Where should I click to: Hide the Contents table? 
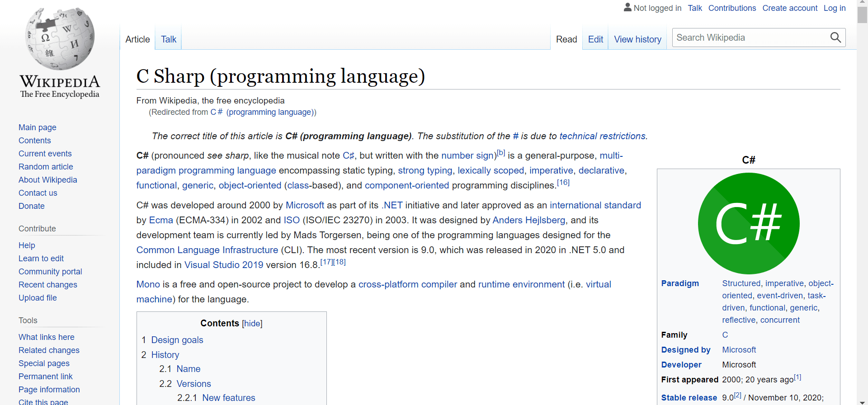click(x=252, y=324)
